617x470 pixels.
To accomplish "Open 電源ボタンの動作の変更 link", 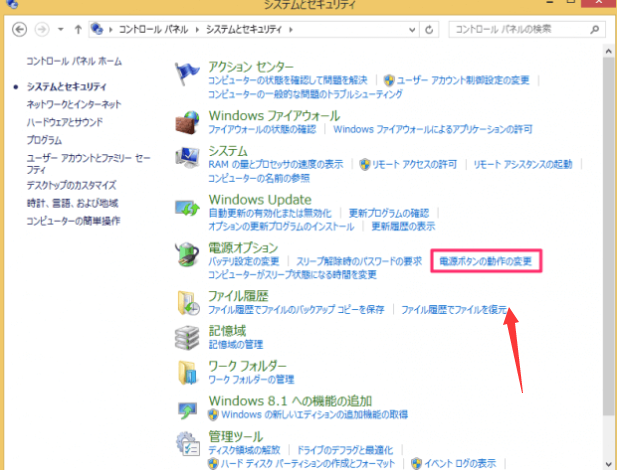I will pos(486,261).
